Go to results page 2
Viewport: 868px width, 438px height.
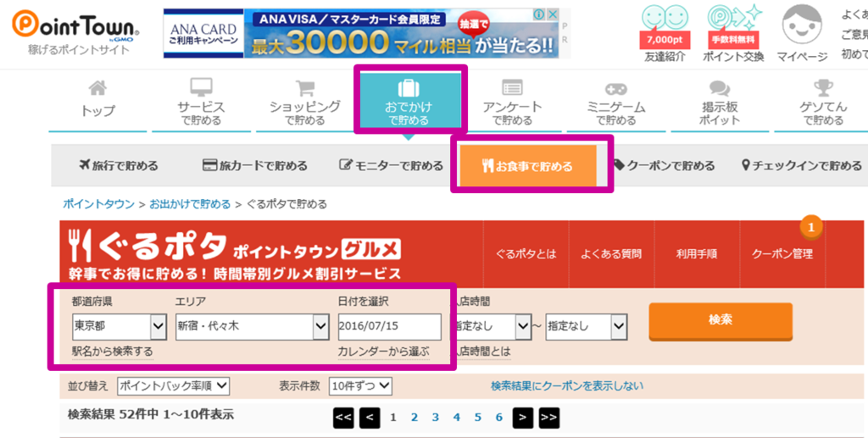[414, 418]
